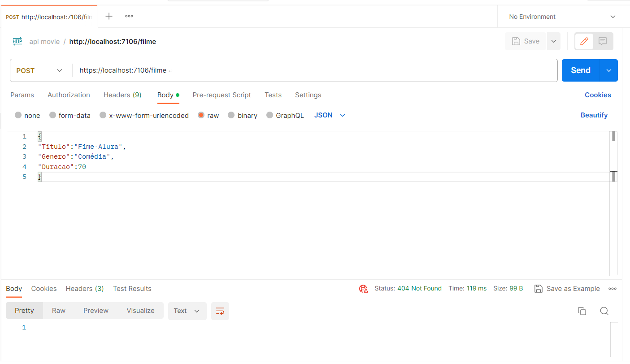Switch to the Authorization tab
The height and width of the screenshot is (364, 630).
(x=69, y=95)
